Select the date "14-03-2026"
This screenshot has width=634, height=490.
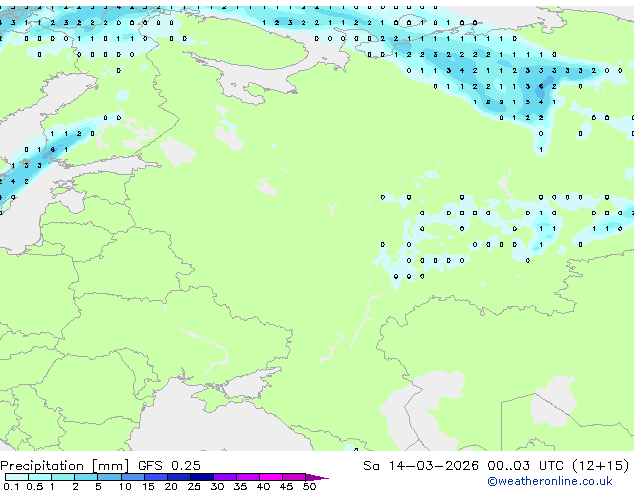433,466
